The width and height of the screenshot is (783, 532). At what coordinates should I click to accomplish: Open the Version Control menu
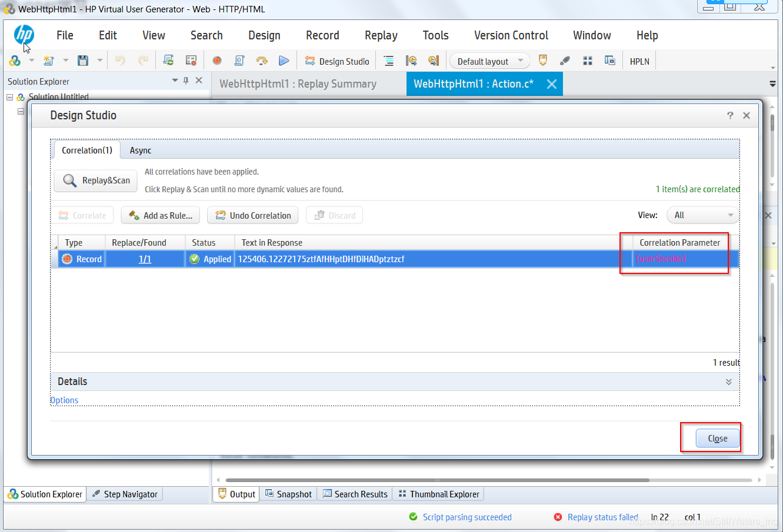[511, 35]
